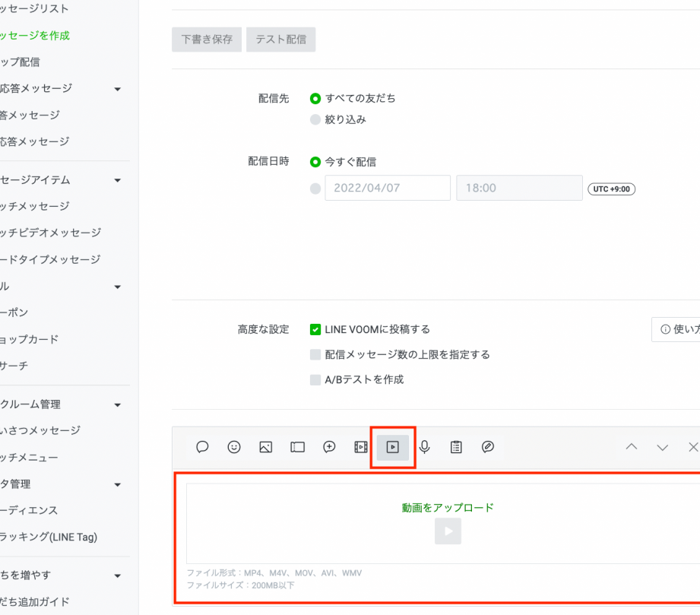Select the research clipboard icon

point(456,447)
